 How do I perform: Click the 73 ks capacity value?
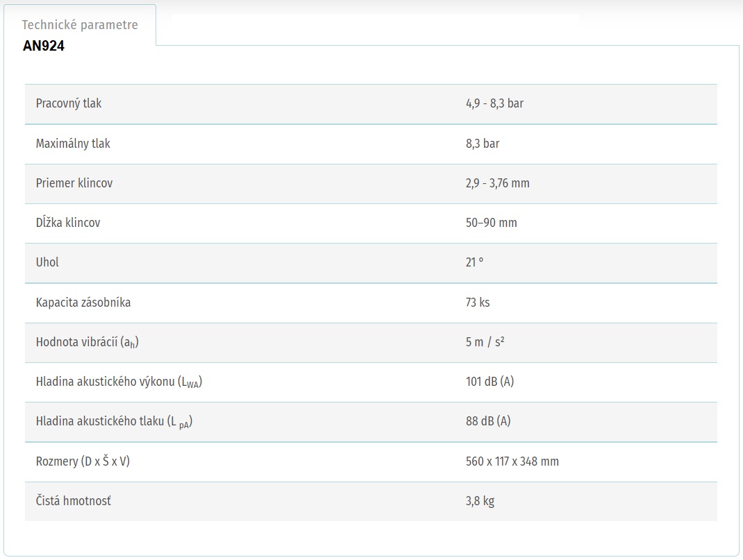click(x=478, y=303)
